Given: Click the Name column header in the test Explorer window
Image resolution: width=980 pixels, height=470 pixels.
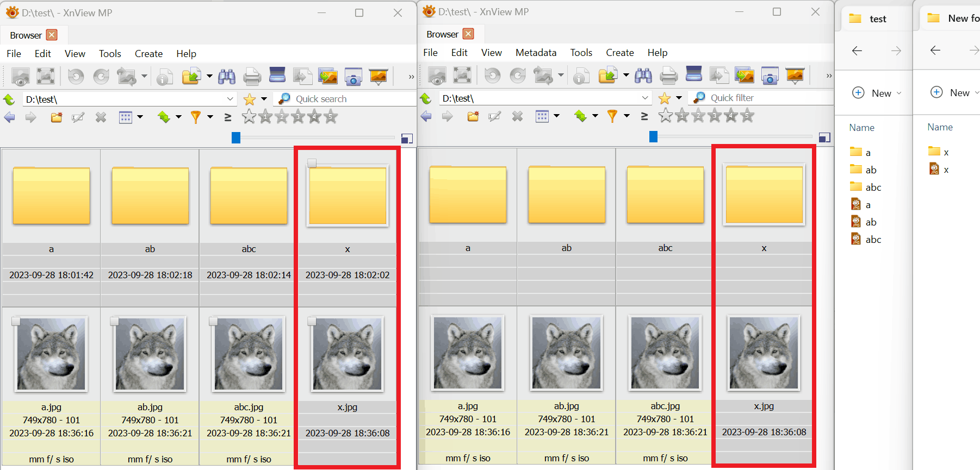Looking at the screenshot, I should (x=862, y=128).
